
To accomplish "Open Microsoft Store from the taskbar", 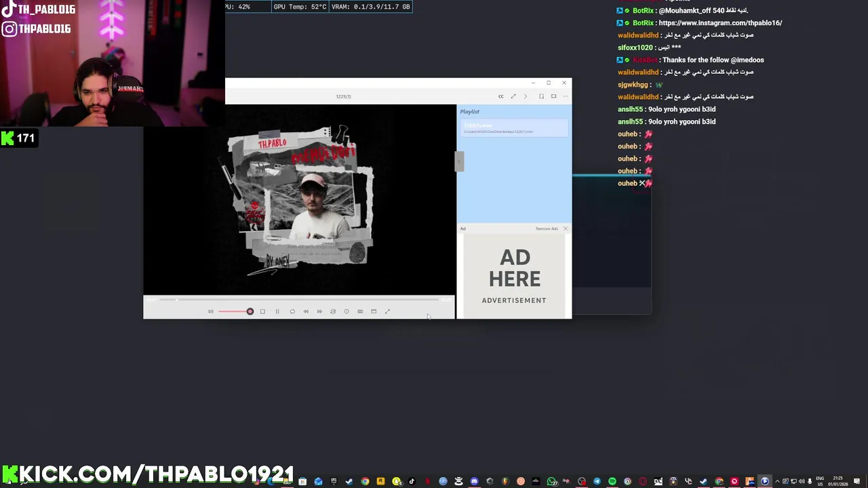I will [x=302, y=482].
